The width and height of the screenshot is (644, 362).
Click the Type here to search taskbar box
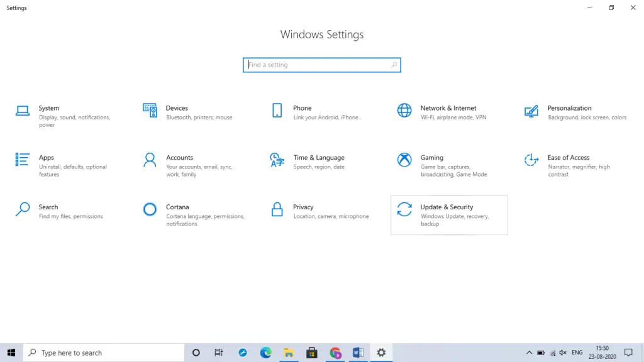(x=104, y=353)
